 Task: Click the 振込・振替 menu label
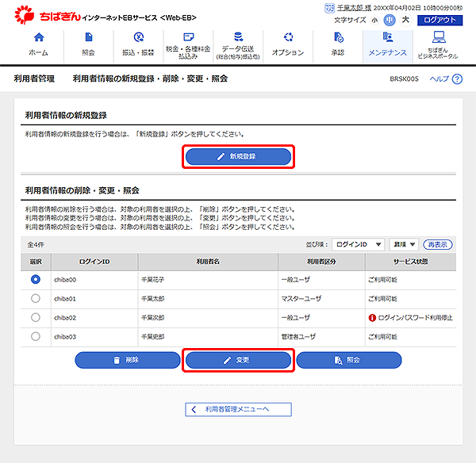coord(138,52)
